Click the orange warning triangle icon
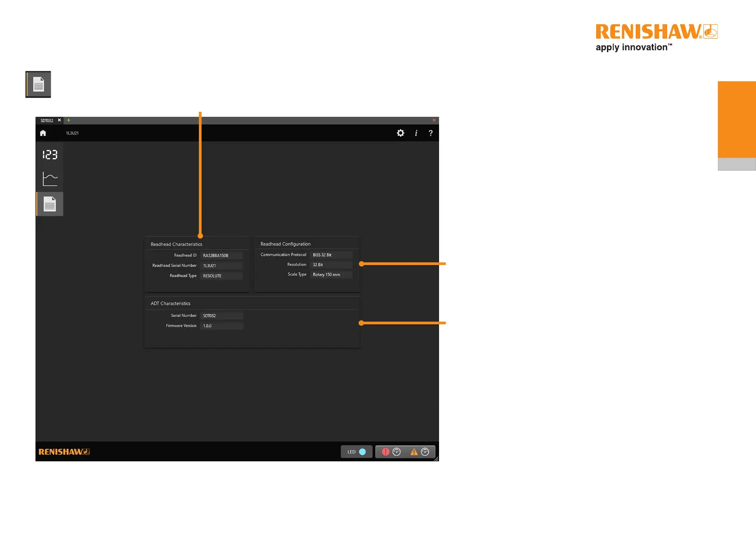756x535 pixels. (414, 452)
